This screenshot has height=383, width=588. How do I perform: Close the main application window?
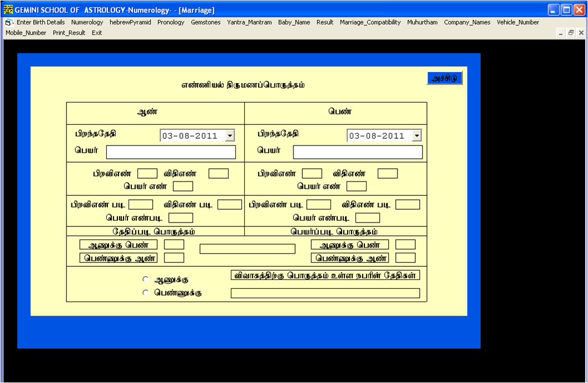[579, 10]
